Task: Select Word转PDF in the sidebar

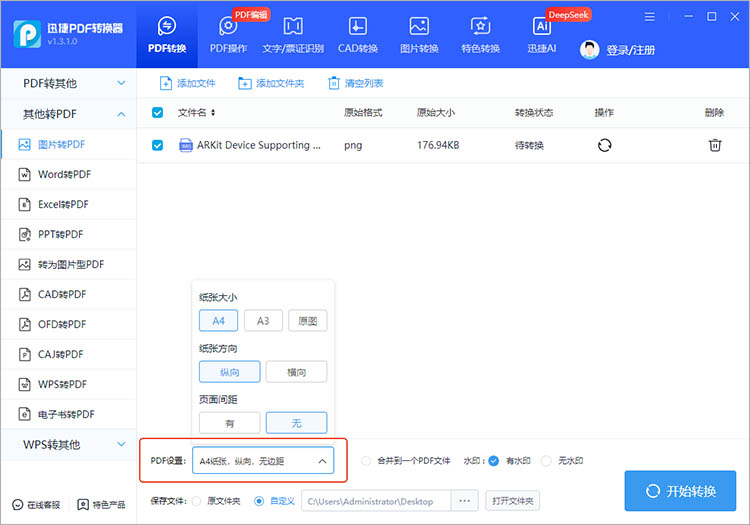Action: click(x=69, y=175)
